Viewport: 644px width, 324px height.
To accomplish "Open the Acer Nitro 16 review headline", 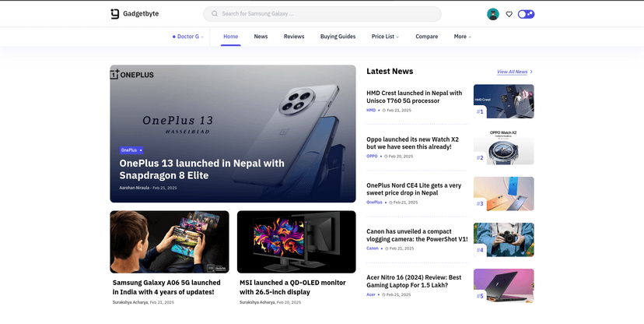I will (414, 281).
